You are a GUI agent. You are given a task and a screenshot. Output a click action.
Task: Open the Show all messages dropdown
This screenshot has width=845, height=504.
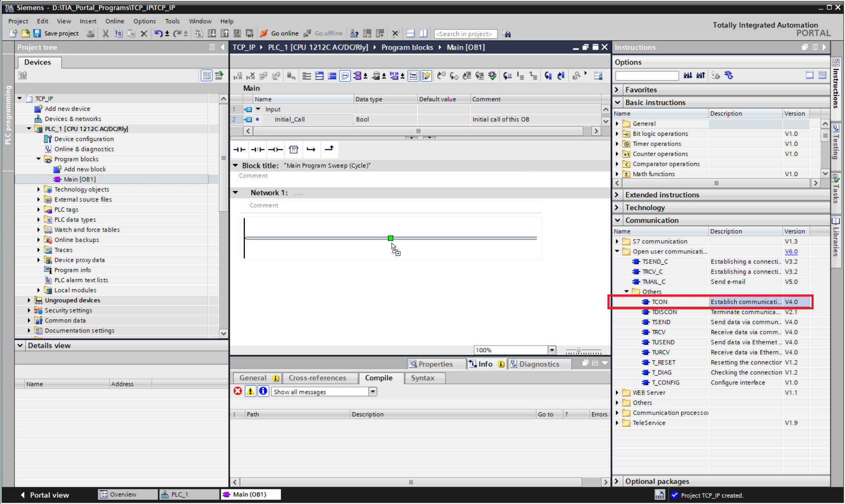(373, 392)
